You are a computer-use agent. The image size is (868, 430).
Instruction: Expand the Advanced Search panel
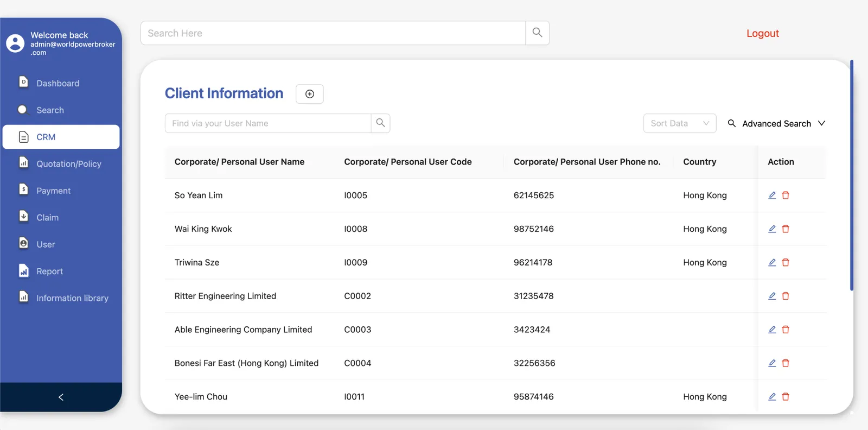pos(776,124)
